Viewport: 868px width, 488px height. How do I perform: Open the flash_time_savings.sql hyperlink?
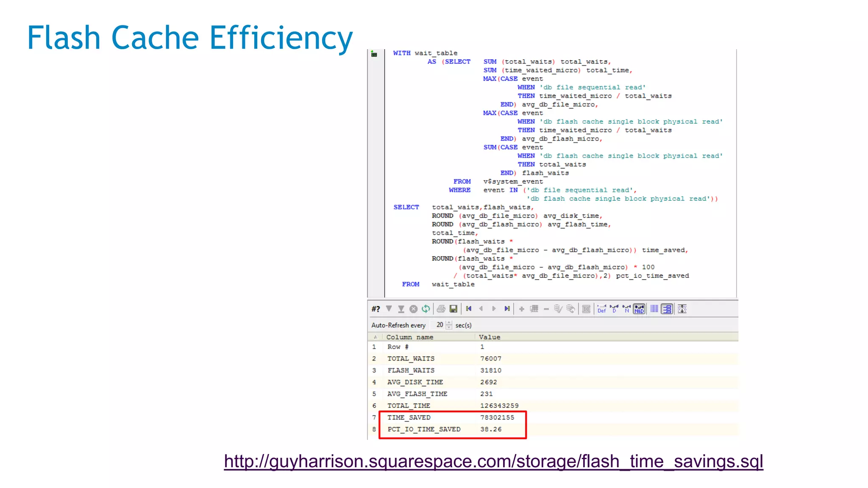click(x=493, y=461)
